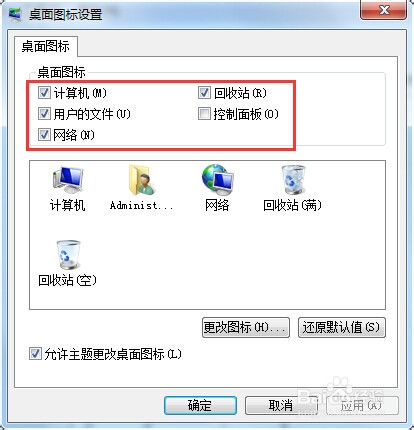Switch to the 桌面图标 tab

(x=46, y=46)
